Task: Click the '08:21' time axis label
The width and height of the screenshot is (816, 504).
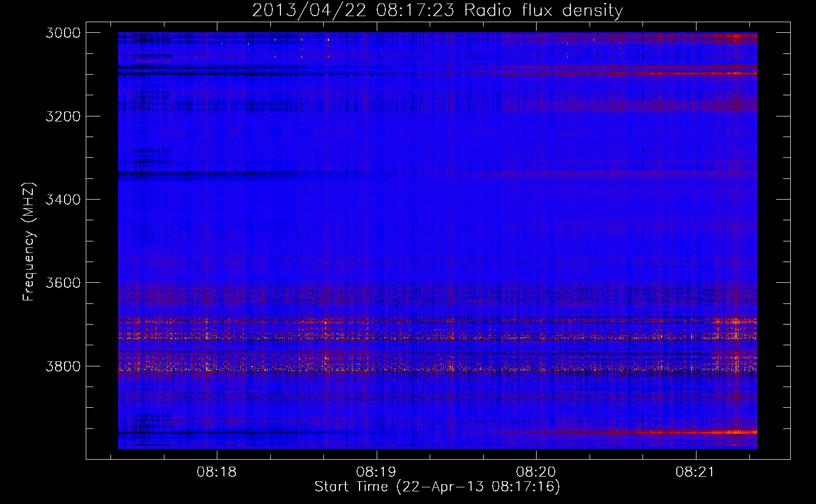Action: point(695,472)
